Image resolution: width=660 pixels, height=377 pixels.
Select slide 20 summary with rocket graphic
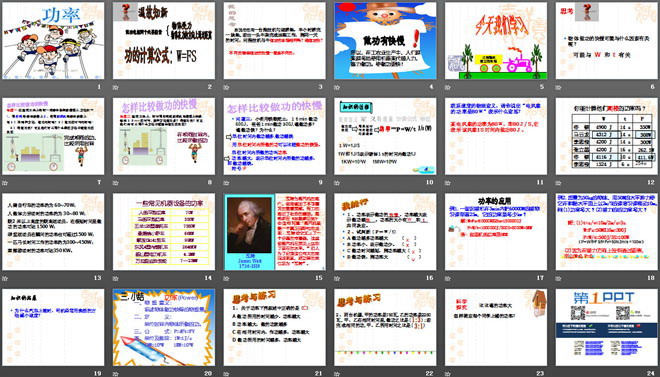click(x=164, y=327)
